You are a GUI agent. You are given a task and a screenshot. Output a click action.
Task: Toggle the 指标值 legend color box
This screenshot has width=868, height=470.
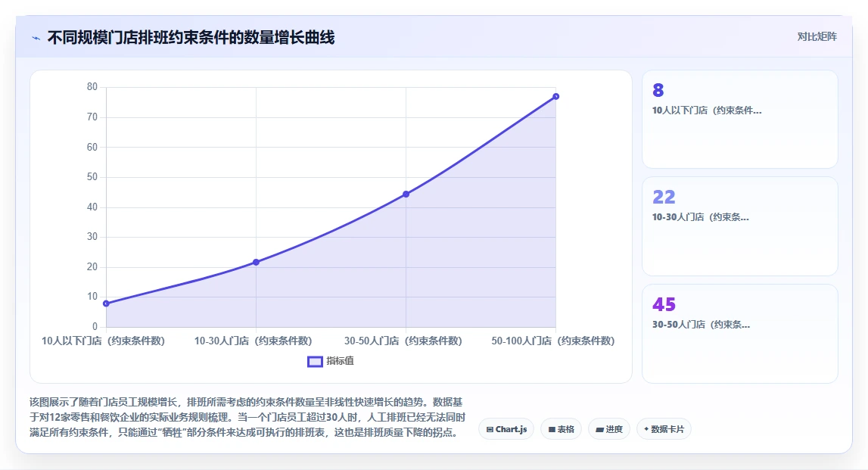click(315, 362)
